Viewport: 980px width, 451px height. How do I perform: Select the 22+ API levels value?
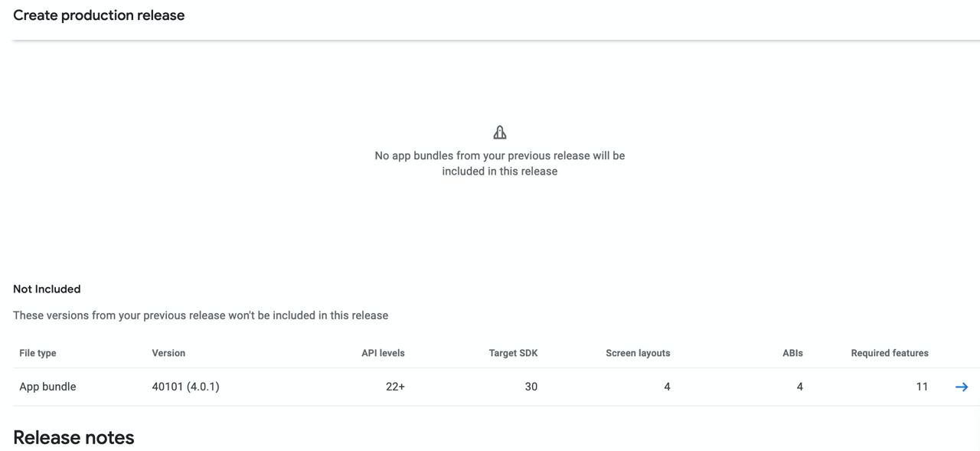coord(395,387)
